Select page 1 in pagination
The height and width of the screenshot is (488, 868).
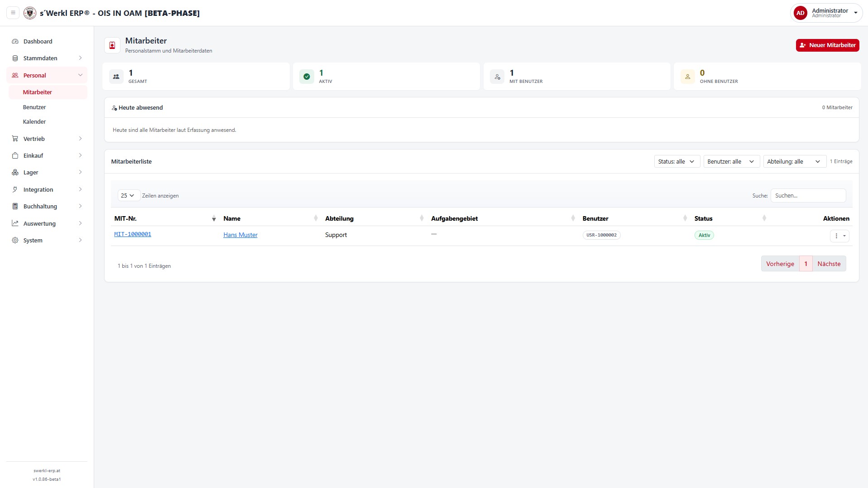806,264
